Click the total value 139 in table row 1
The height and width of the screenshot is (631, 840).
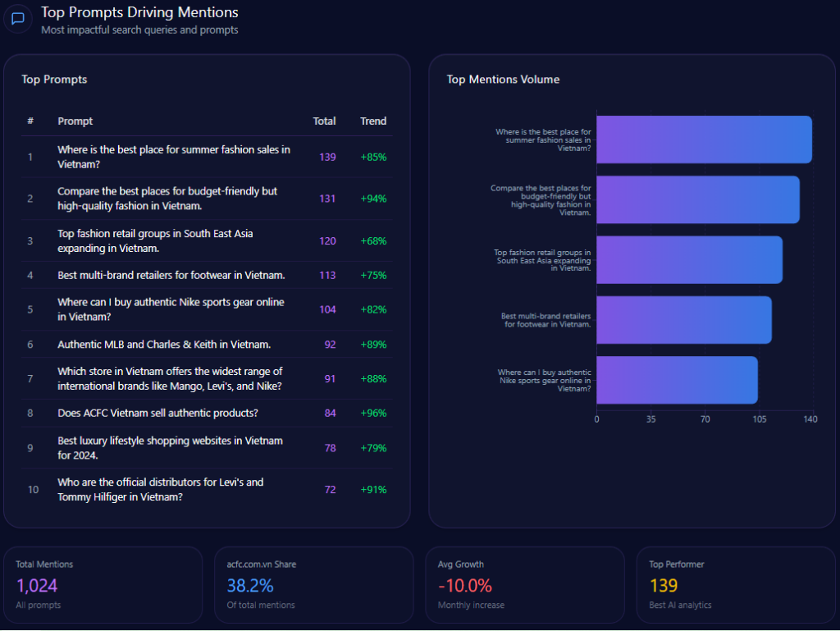click(x=327, y=157)
